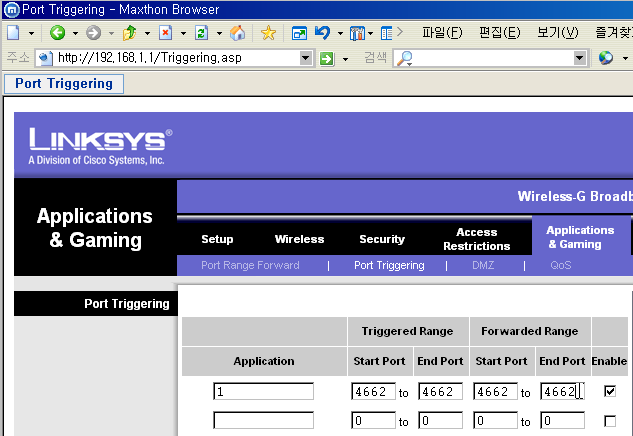Image resolution: width=633 pixels, height=436 pixels.
Task: Open dropdown beside new page icon
Action: [x=31, y=34]
